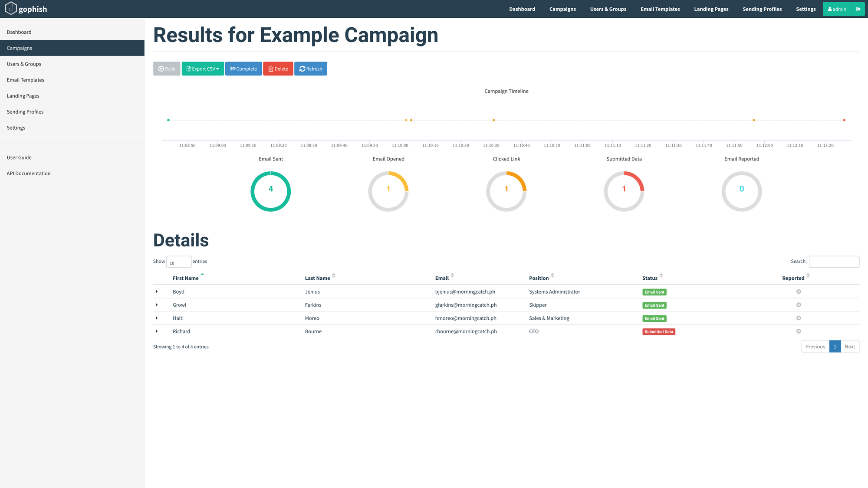The image size is (868, 488).
Task: Click the logout icon beside admin
Action: coord(858,9)
